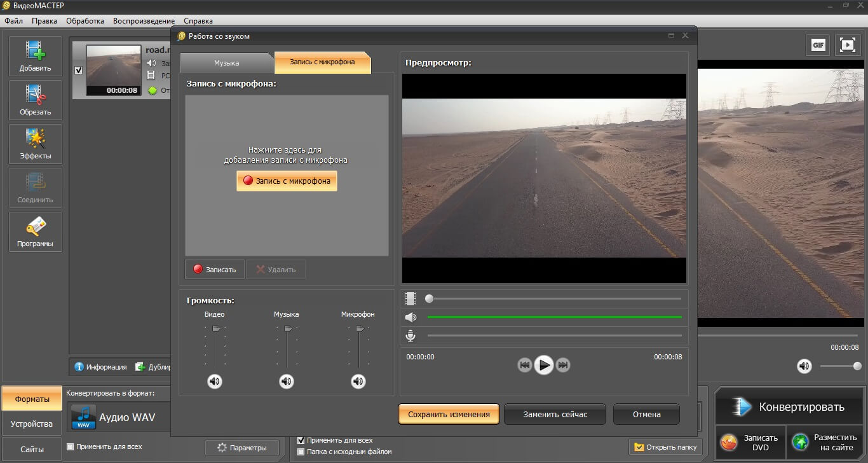Image resolution: width=868 pixels, height=463 pixels.
Task: Mute the Микрофон volume speaker icon
Action: coord(358,382)
